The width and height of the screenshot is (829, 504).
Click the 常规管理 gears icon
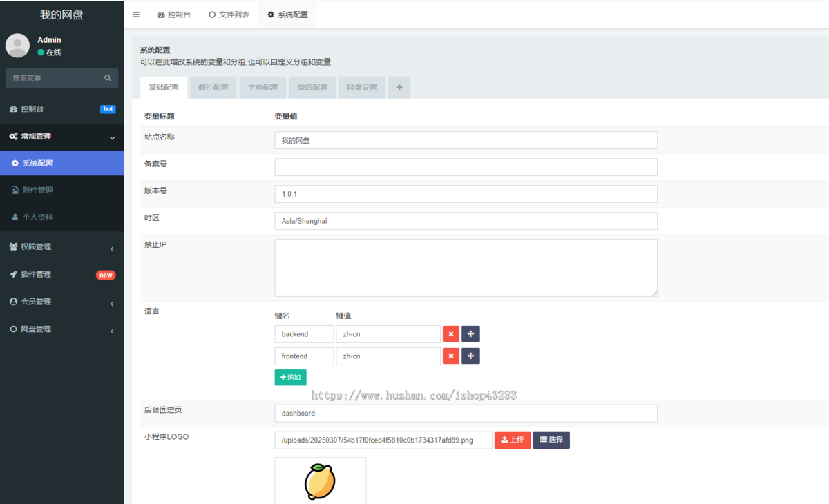(x=13, y=137)
